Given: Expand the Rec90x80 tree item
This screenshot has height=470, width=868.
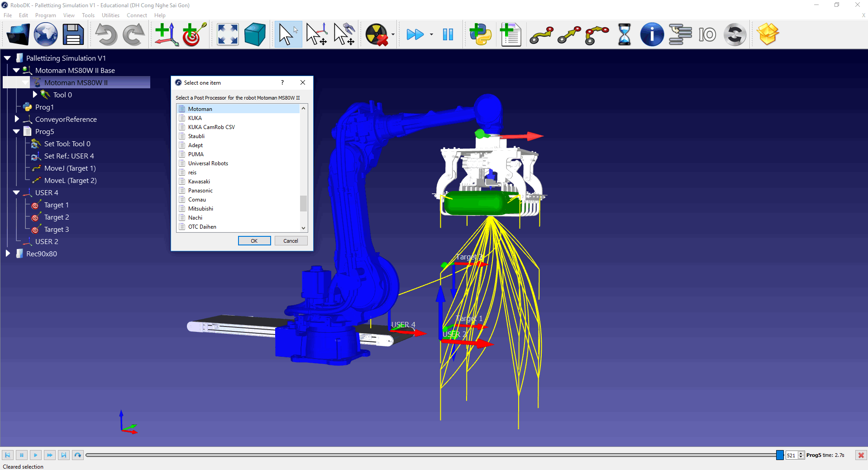Looking at the screenshot, I should (x=8, y=254).
